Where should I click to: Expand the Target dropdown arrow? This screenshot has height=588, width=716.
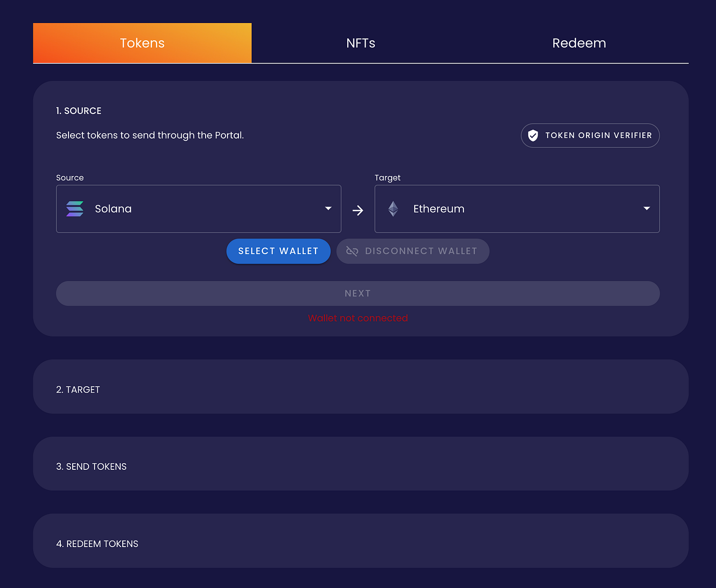point(647,209)
